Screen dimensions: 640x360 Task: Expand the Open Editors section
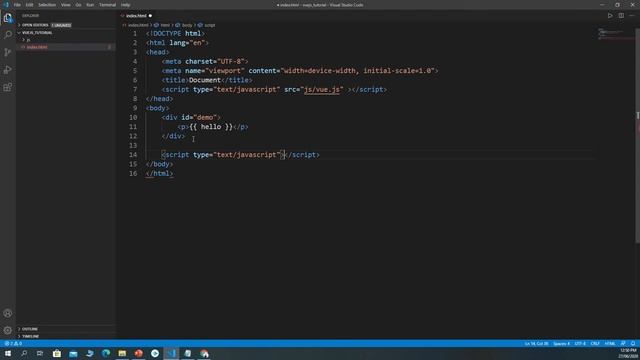coord(35,25)
